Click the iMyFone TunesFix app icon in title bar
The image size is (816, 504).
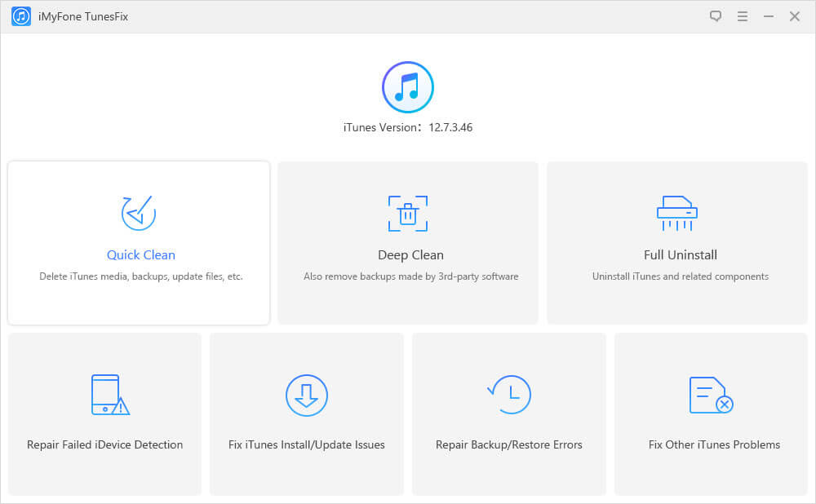point(21,16)
